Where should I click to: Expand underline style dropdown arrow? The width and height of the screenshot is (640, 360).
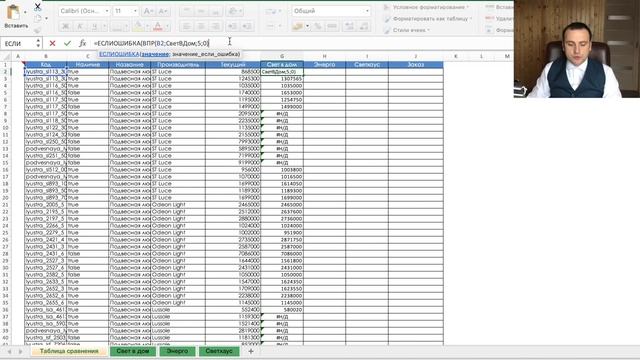pos(103,27)
